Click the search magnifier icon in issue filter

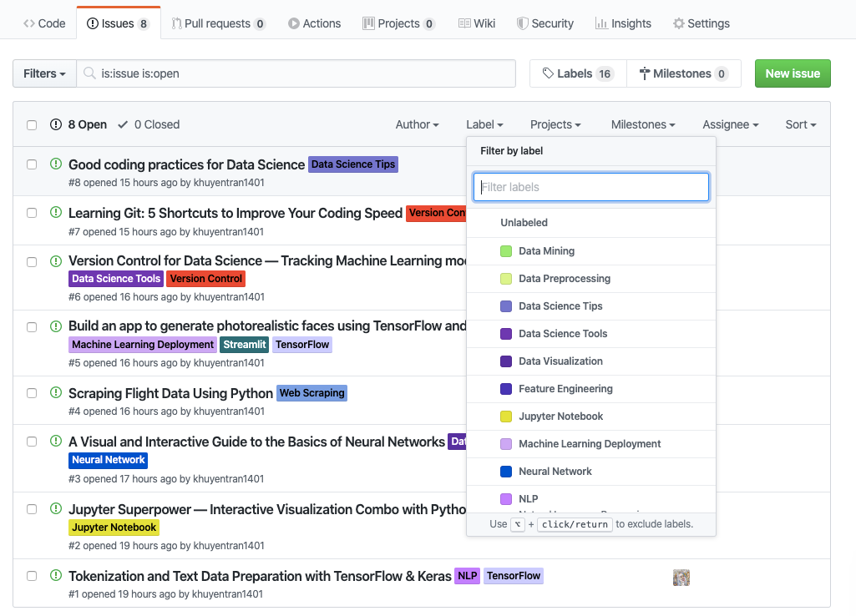tap(89, 73)
